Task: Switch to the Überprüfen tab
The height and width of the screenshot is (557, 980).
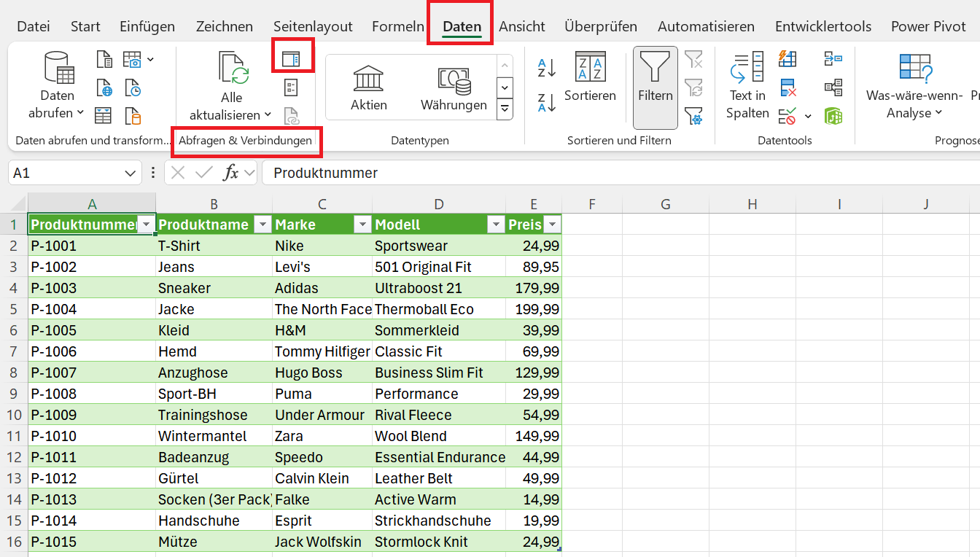Action: (600, 26)
